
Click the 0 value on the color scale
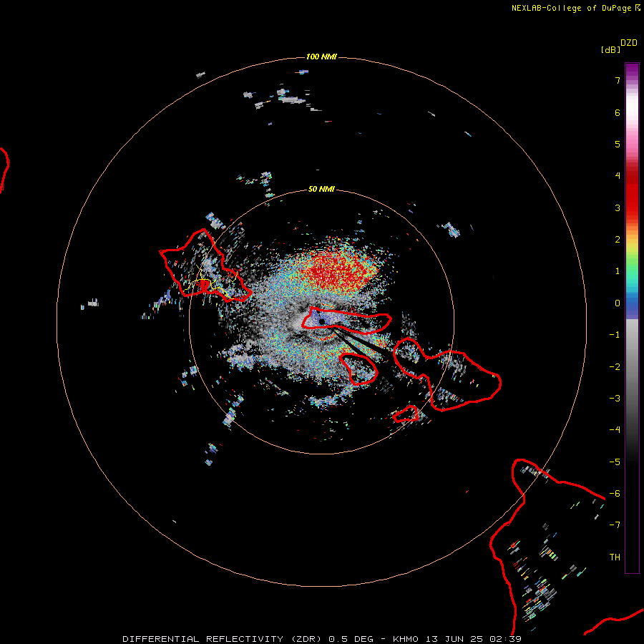[618, 303]
